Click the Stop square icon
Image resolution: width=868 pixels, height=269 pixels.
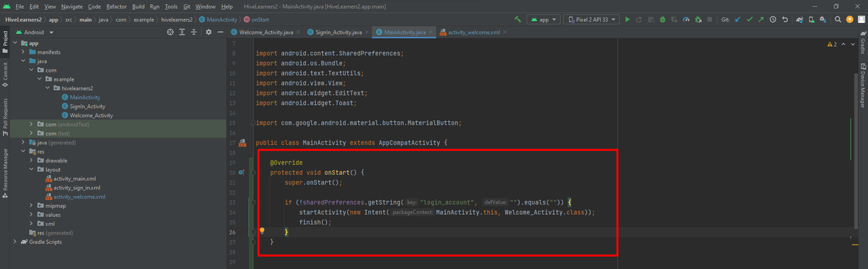[x=709, y=20]
